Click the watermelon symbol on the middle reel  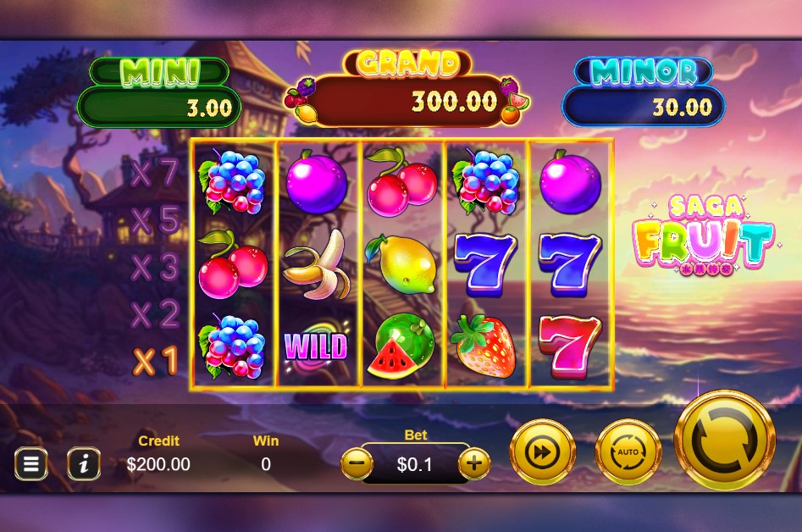(401, 346)
